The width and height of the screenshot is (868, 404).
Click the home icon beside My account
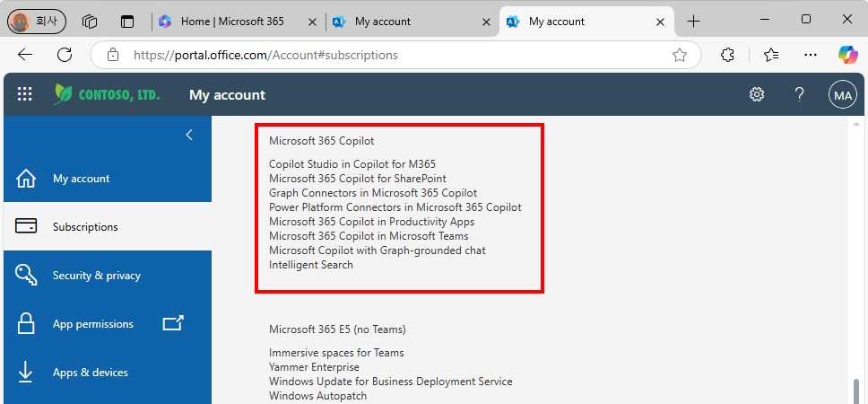click(26, 179)
